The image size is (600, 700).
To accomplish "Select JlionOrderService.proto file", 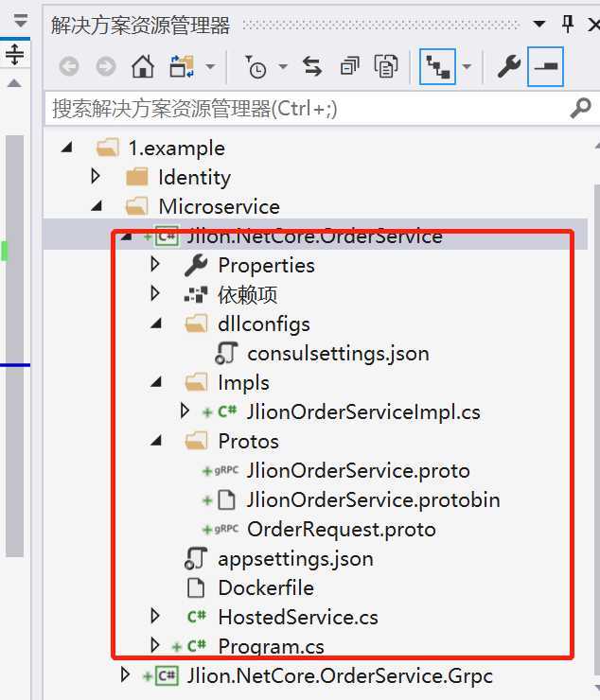I will coord(359,471).
